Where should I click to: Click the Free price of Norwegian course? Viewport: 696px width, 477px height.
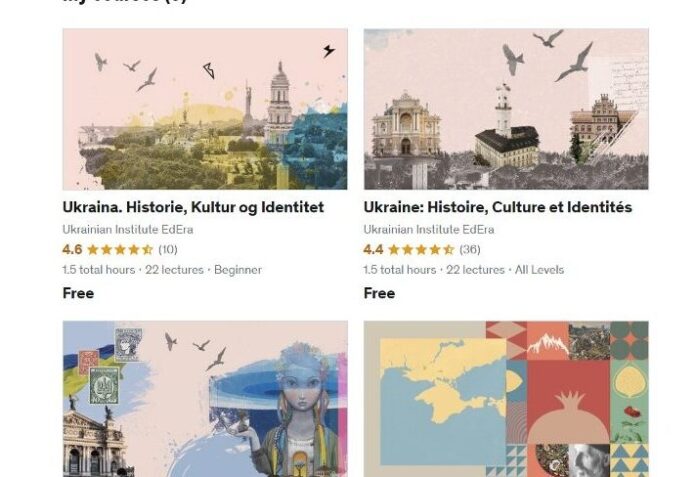coord(78,293)
